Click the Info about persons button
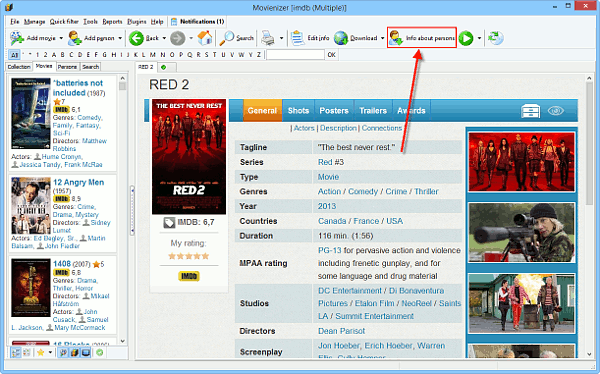 pyautogui.click(x=422, y=38)
